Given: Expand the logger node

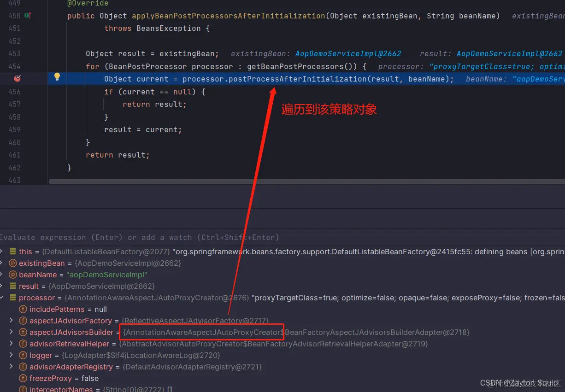Looking at the screenshot, I should (x=12, y=355).
